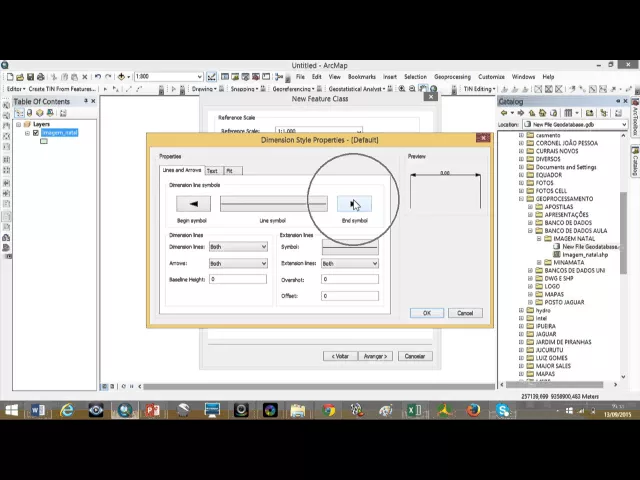Image resolution: width=640 pixels, height=480 pixels.
Task: Open Skype from the taskbar
Action: tap(503, 410)
